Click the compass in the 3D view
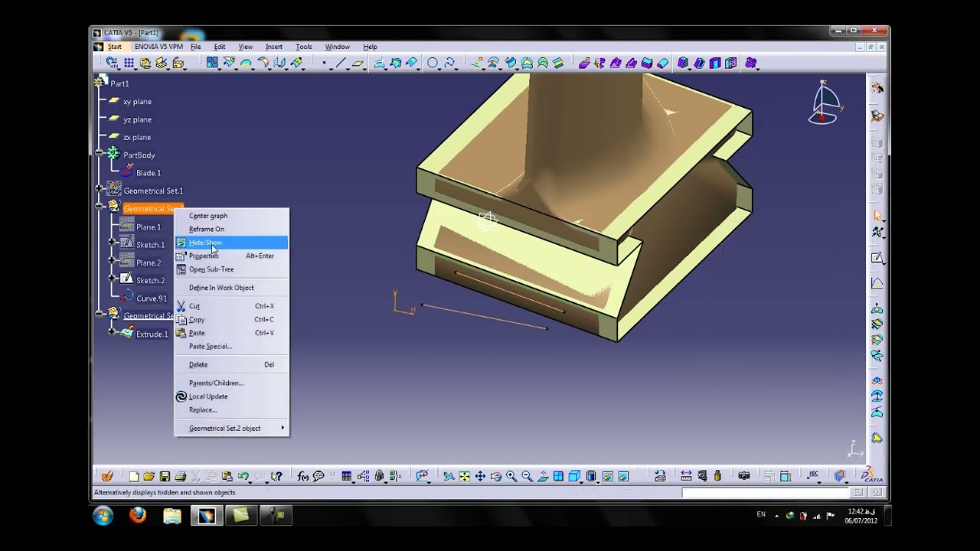The width and height of the screenshot is (980, 551). 825,103
